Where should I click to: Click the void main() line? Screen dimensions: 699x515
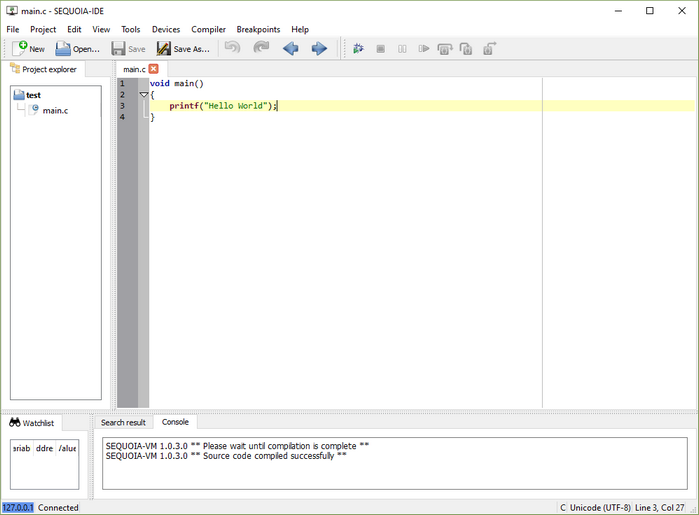click(177, 83)
